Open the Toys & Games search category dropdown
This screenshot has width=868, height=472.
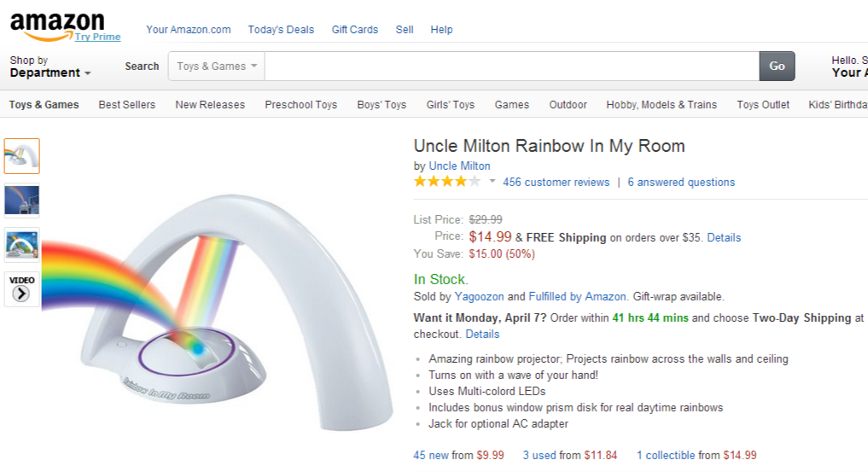pos(217,67)
